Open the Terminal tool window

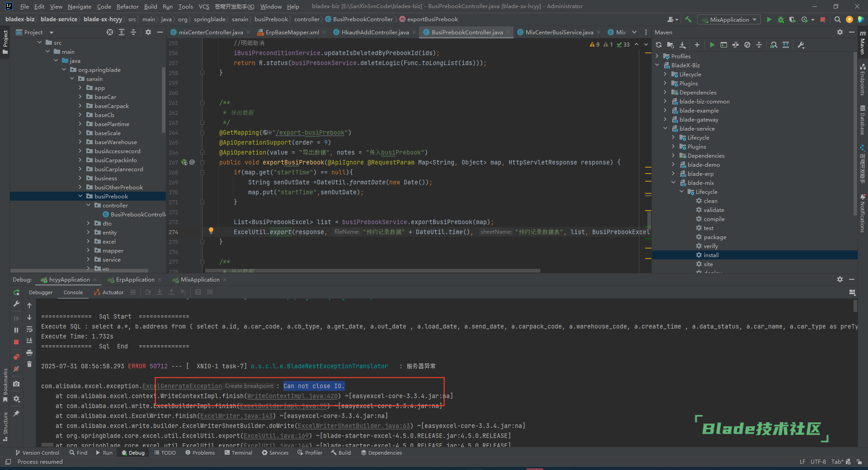click(x=238, y=453)
